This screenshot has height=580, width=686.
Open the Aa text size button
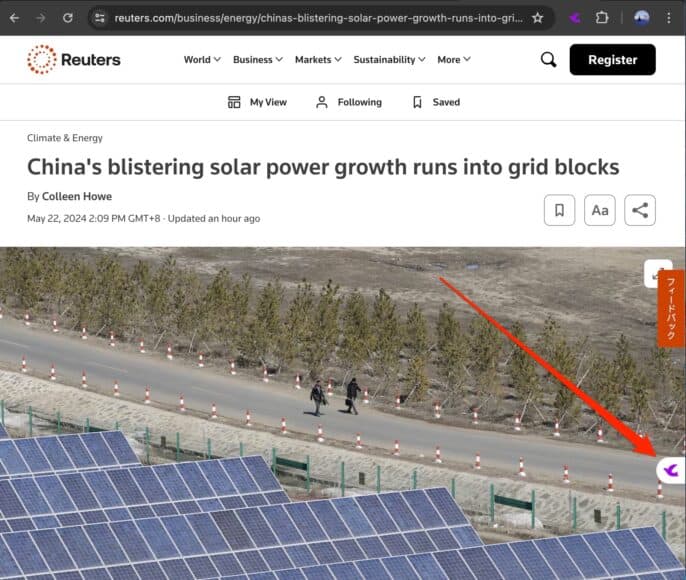600,210
